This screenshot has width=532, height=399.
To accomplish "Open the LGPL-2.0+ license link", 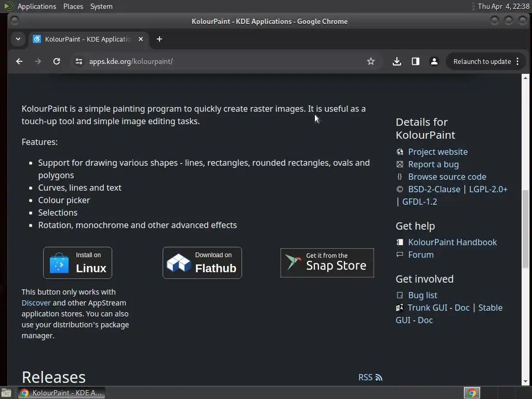I will [488, 189].
